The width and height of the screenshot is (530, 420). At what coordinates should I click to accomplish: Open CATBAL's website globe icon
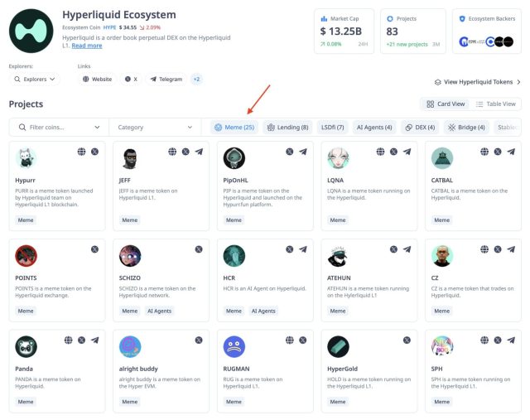(x=484, y=152)
